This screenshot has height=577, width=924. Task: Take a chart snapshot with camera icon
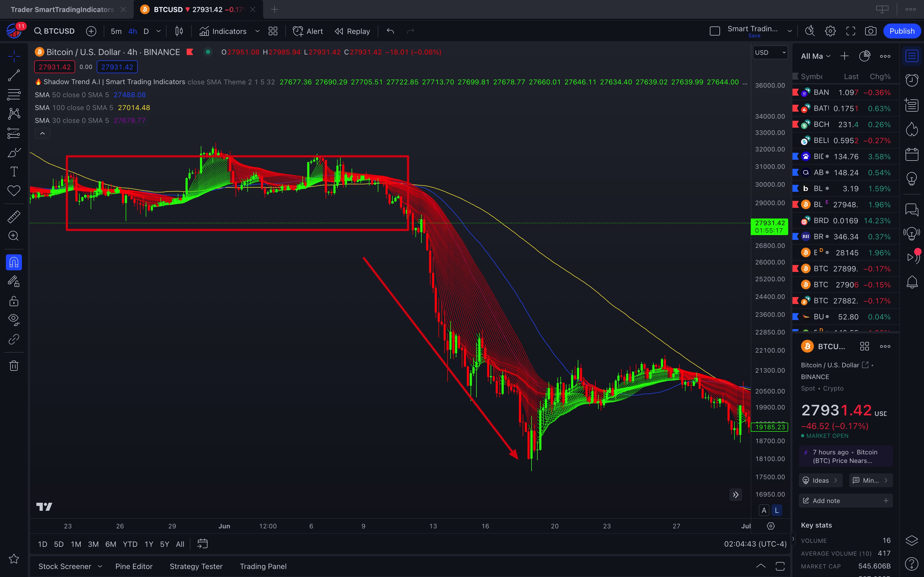coord(871,31)
